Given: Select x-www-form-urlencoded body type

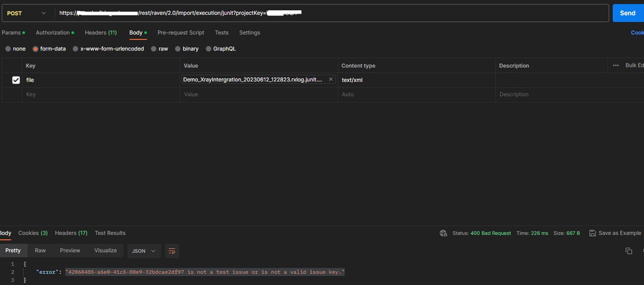Looking at the screenshot, I should pyautogui.click(x=108, y=49).
